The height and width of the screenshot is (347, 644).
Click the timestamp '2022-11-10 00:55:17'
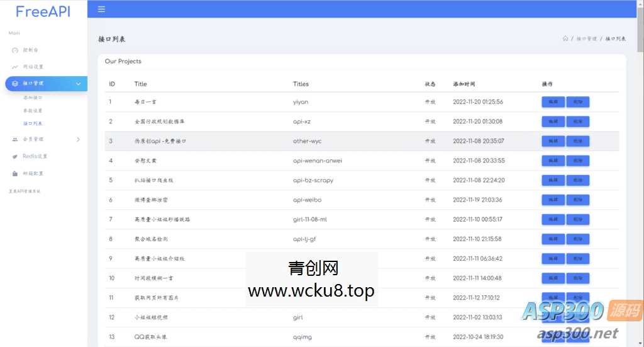tap(478, 220)
